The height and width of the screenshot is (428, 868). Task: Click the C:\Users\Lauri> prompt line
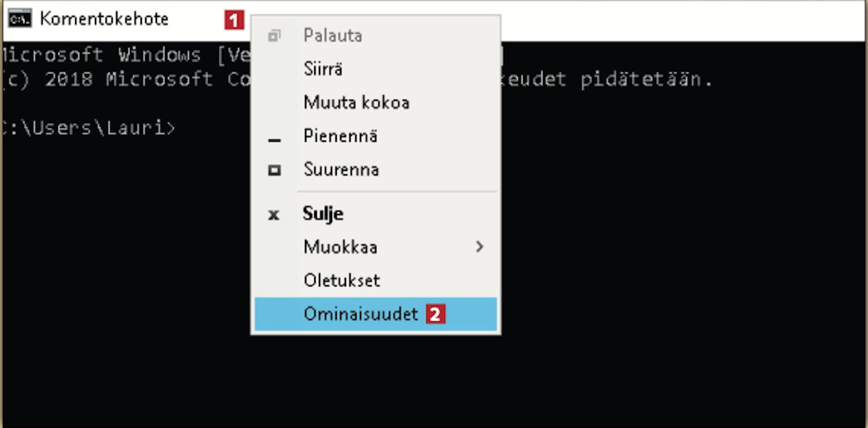click(88, 128)
